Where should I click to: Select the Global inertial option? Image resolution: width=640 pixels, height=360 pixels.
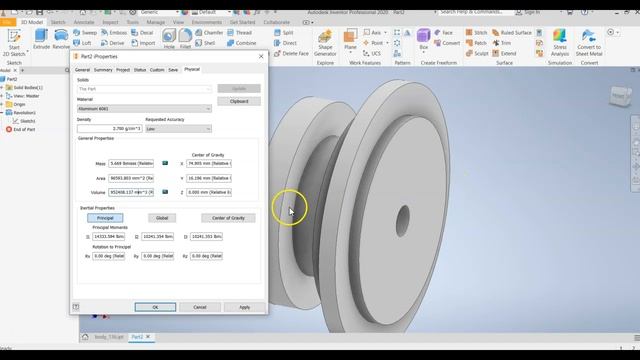pos(162,218)
